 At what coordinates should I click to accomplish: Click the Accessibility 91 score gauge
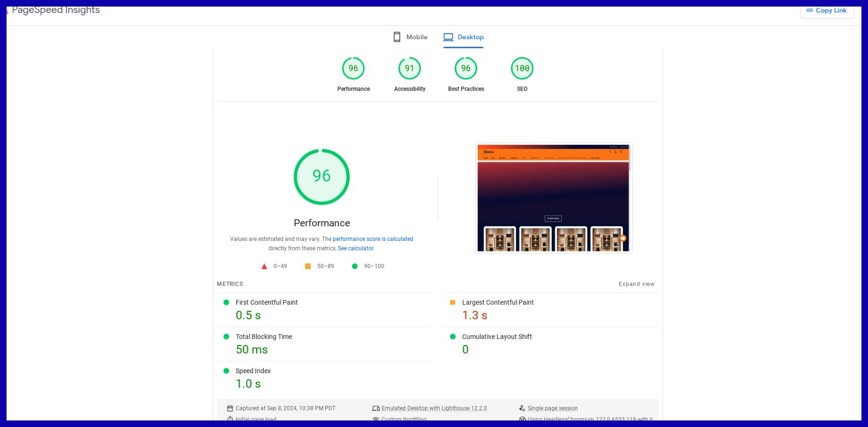click(409, 68)
